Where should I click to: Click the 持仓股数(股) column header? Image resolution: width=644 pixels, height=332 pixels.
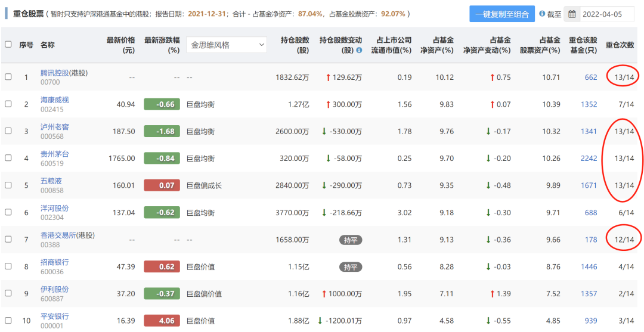coord(295,45)
